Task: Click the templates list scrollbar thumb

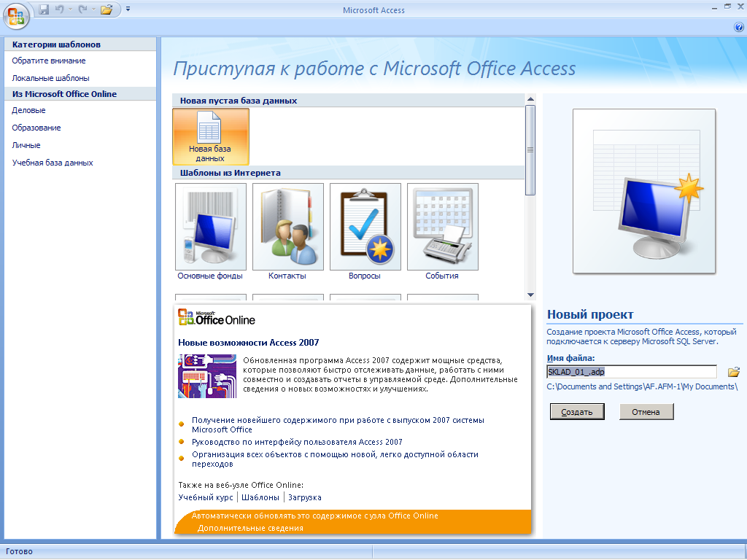Action: (530, 150)
